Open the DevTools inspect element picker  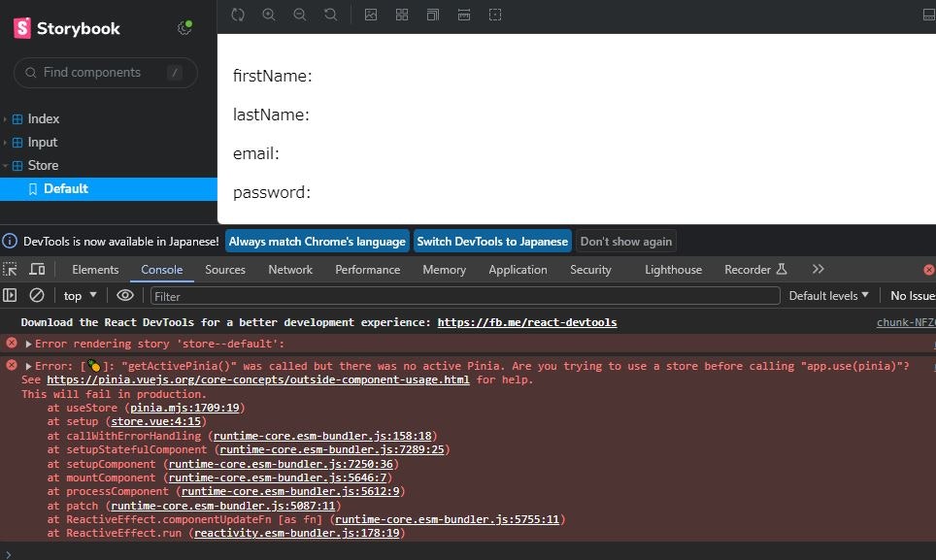[x=10, y=269]
